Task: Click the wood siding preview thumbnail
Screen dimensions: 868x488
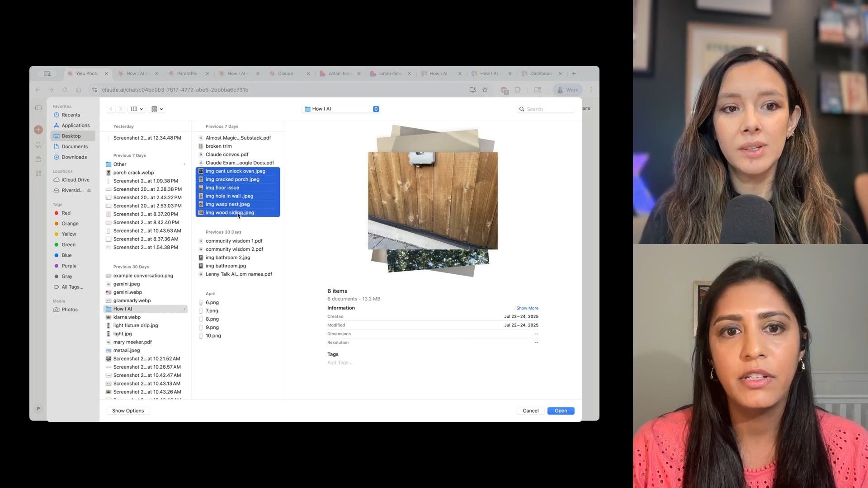Action: 433,201
